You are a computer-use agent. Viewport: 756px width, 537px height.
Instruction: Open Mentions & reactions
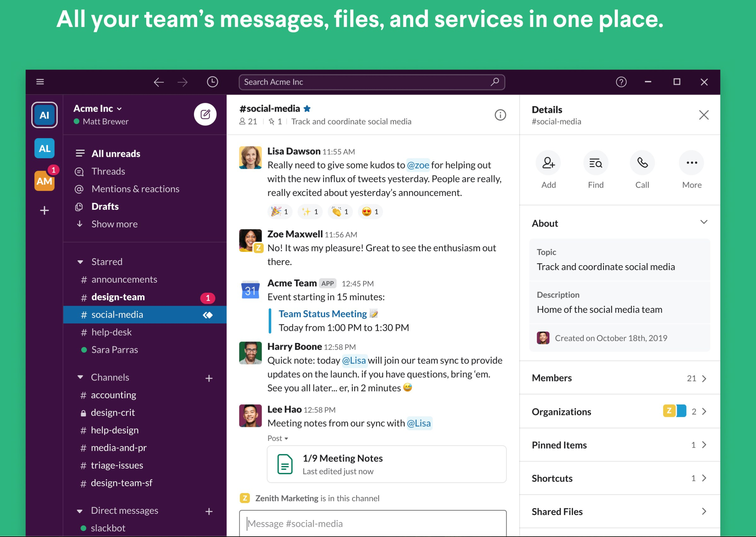135,189
